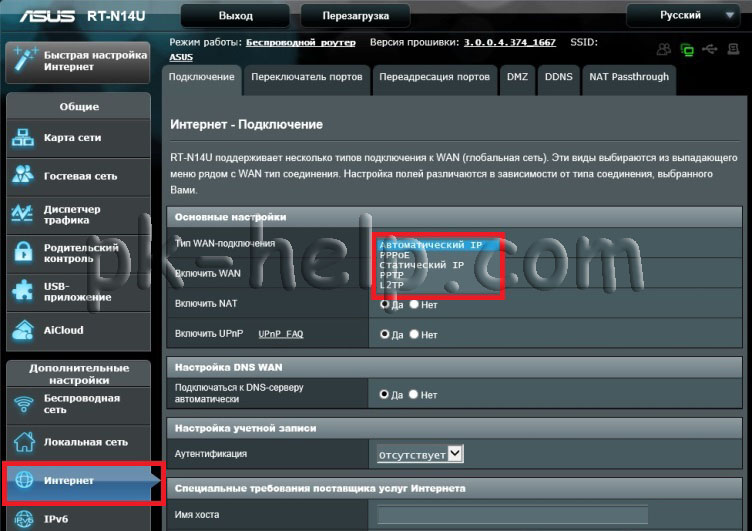
Task: Click the Карта сети network map icon
Action: (23, 138)
